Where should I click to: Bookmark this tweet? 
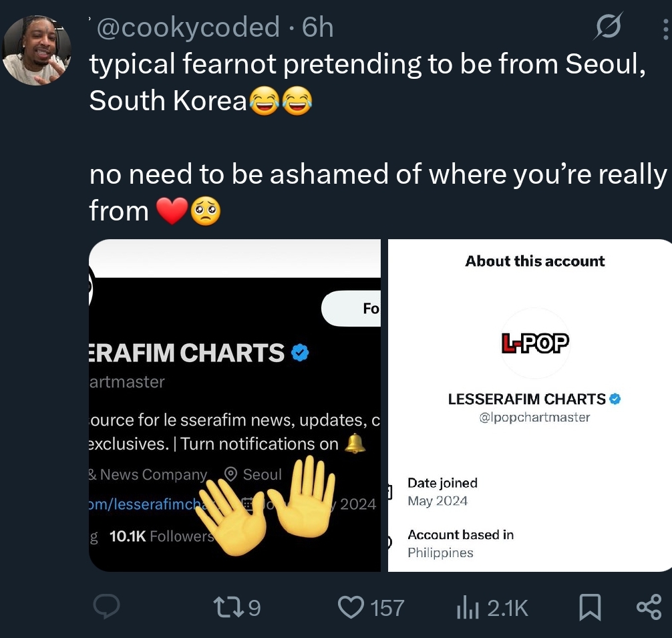click(590, 607)
